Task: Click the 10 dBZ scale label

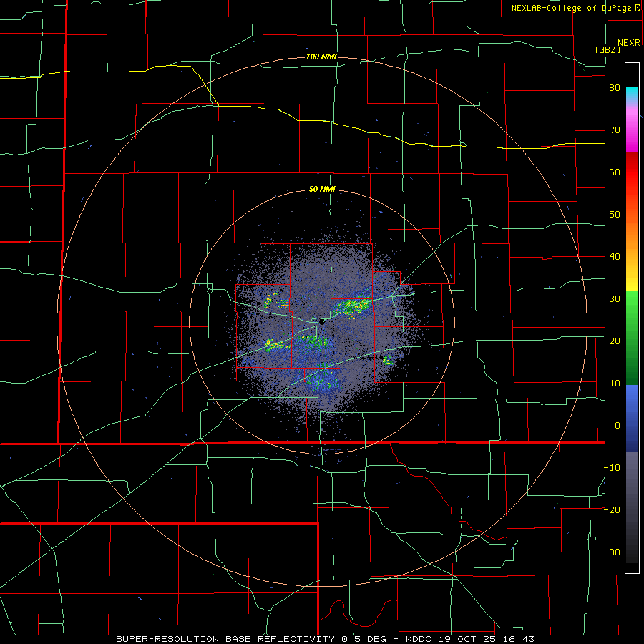Action: [x=615, y=384]
